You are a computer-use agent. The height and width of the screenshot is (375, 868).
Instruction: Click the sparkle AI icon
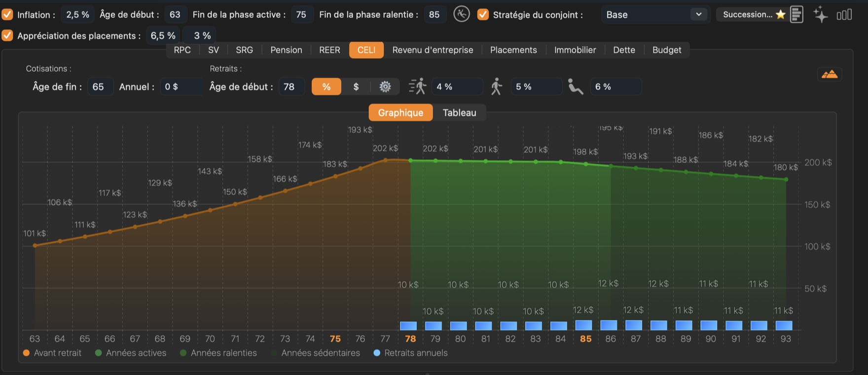tap(821, 14)
